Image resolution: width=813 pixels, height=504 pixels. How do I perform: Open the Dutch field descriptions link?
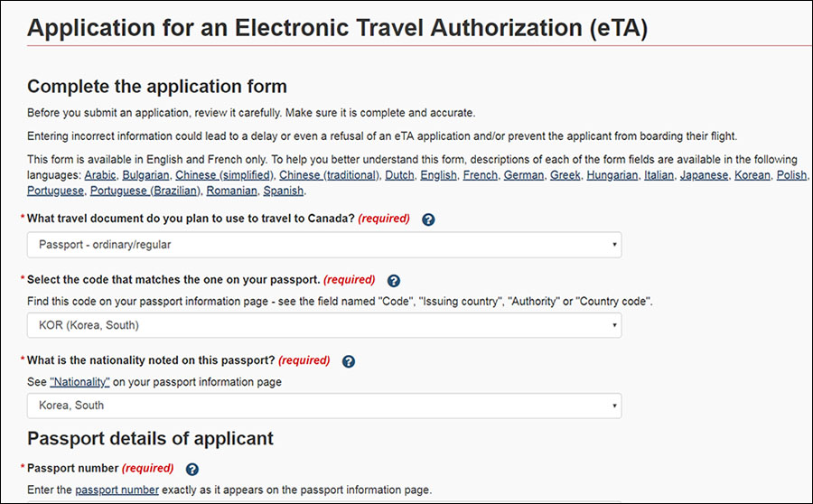[399, 175]
